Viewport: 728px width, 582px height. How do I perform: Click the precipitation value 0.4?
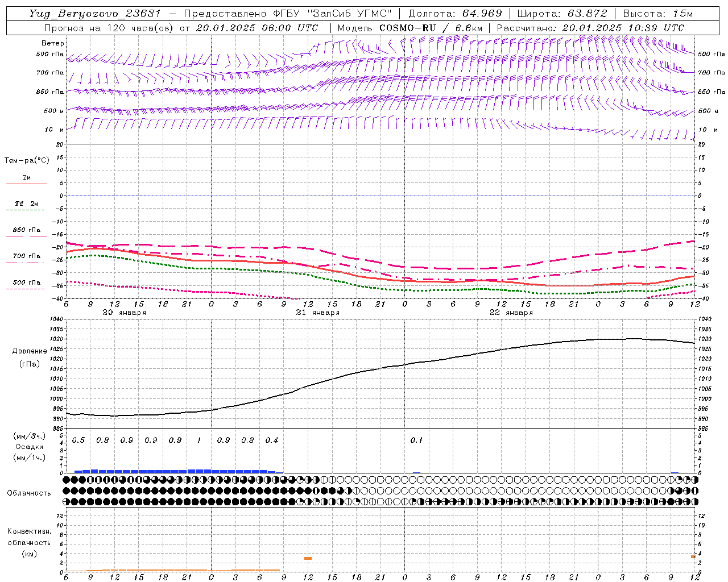coord(272,440)
